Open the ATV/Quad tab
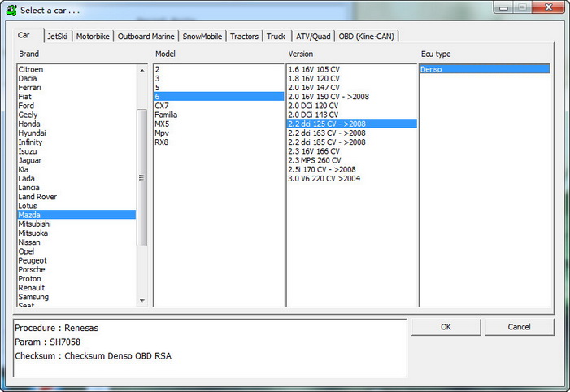 313,37
